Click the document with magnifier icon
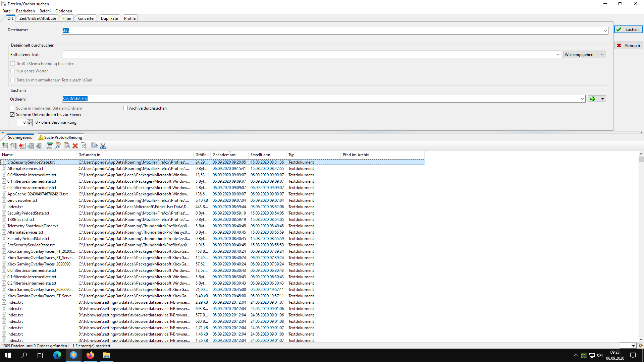This screenshot has width=644, height=362. pos(58,146)
